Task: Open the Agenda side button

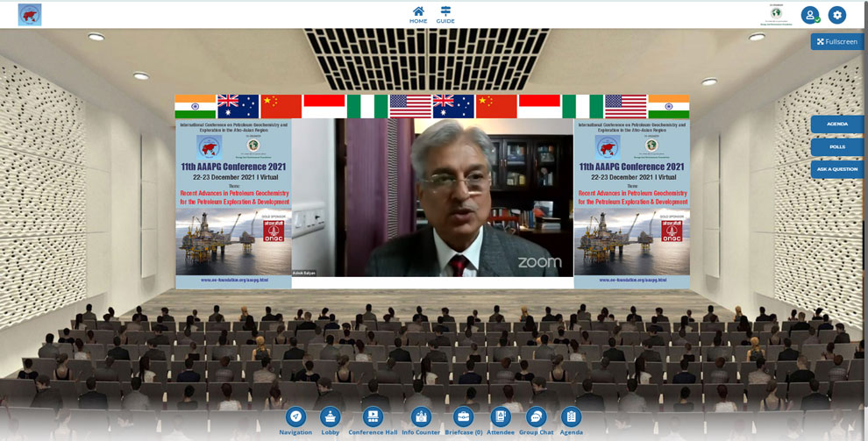Action: coord(837,124)
